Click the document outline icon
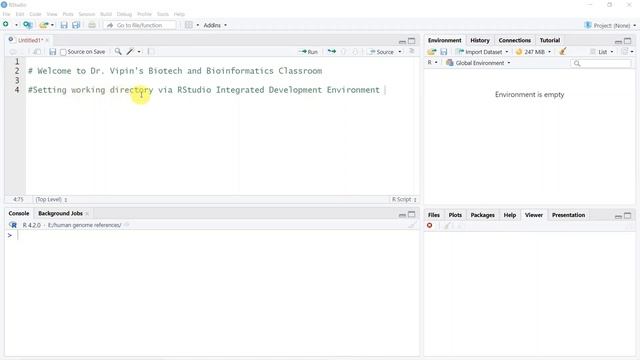This screenshot has width=640, height=360. [x=412, y=51]
